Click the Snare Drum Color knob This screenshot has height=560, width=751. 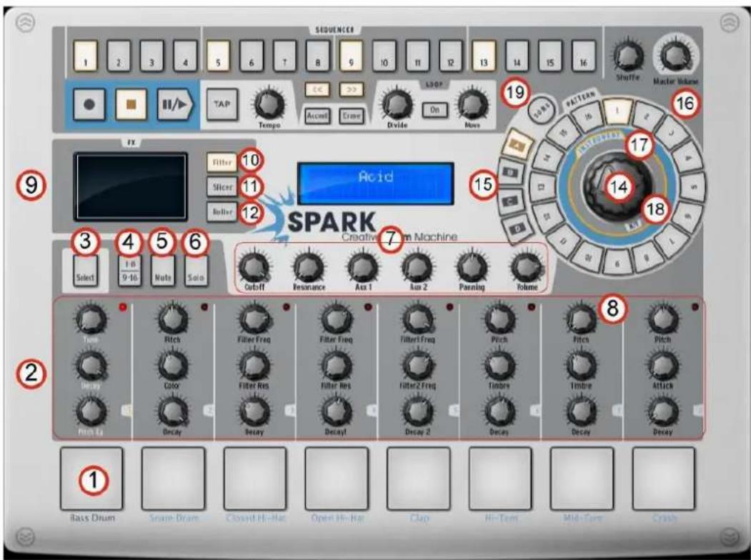point(172,366)
